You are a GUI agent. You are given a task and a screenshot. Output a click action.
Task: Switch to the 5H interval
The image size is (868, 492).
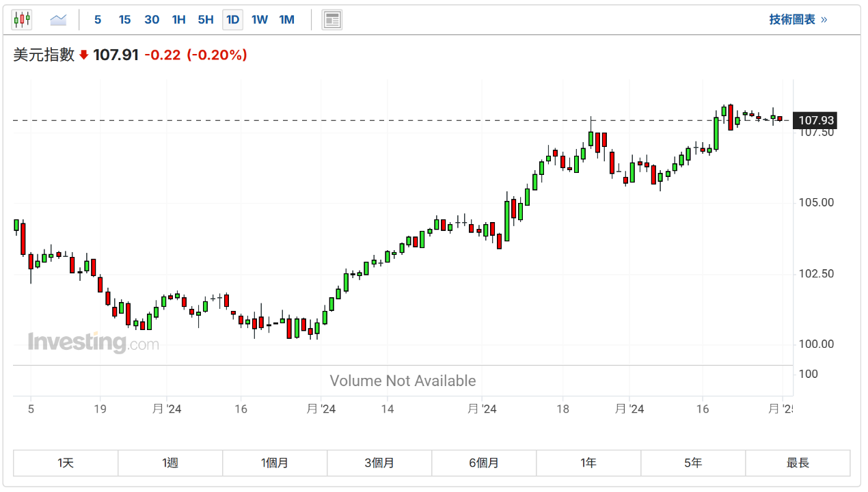(x=206, y=20)
